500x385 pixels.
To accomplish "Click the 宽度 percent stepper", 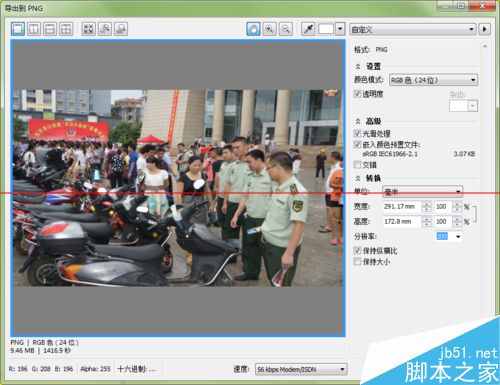I will point(457,207).
